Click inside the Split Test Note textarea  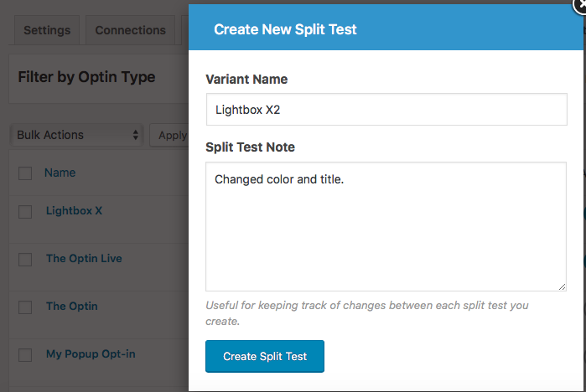click(386, 226)
